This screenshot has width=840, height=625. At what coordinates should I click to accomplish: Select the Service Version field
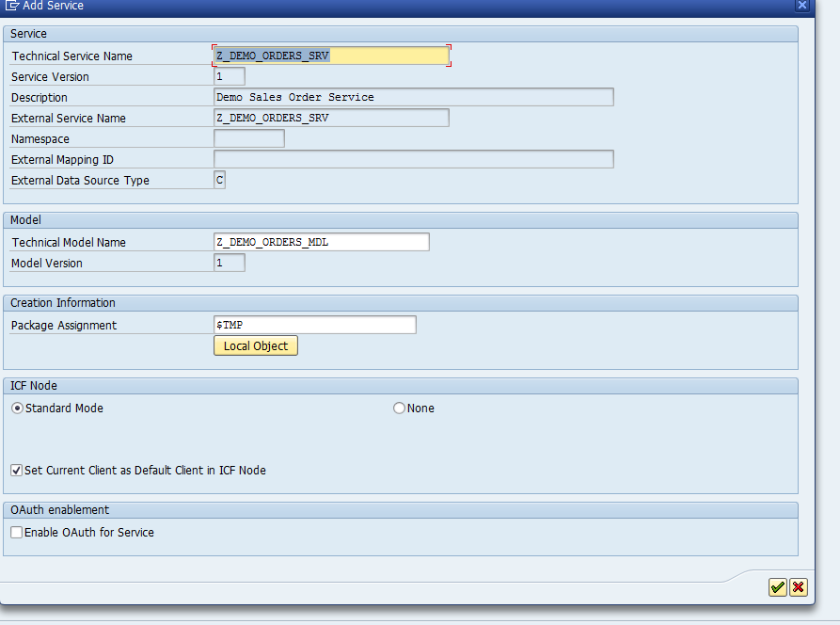[x=229, y=76]
